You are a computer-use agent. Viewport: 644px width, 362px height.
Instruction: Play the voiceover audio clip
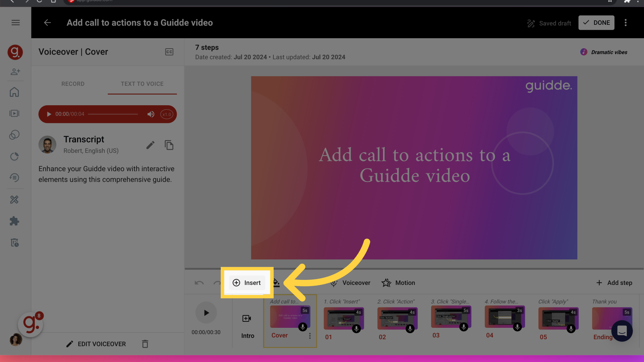point(49,114)
